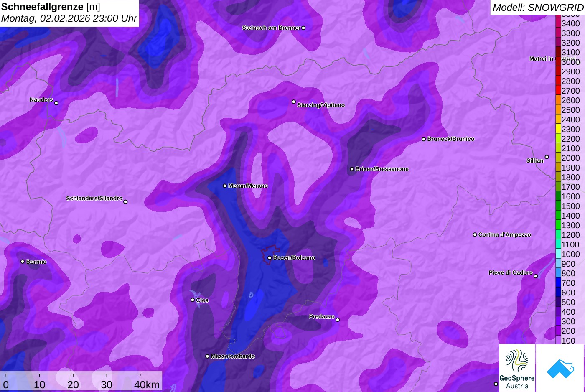Pick the 1800 olive legend swatch
Viewport: 585px width, 392px height.
coord(558,177)
